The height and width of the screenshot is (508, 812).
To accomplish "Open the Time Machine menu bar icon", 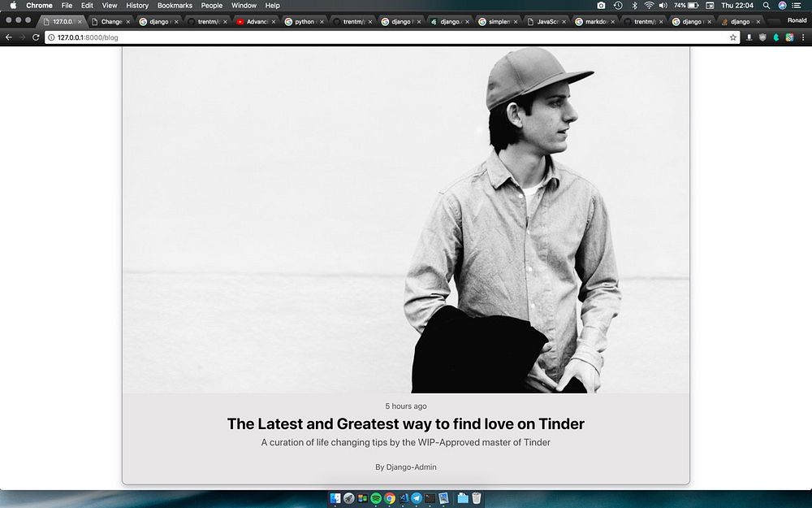I will point(618,5).
